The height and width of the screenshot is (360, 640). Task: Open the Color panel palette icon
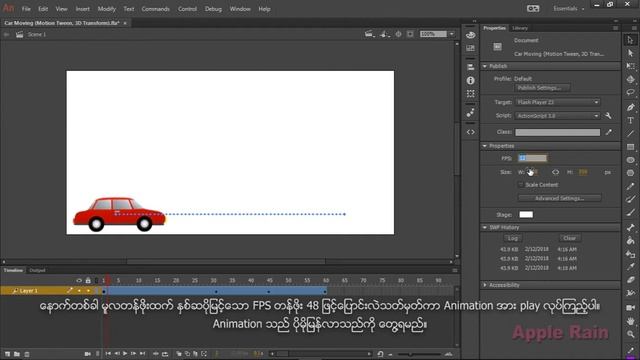[470, 35]
